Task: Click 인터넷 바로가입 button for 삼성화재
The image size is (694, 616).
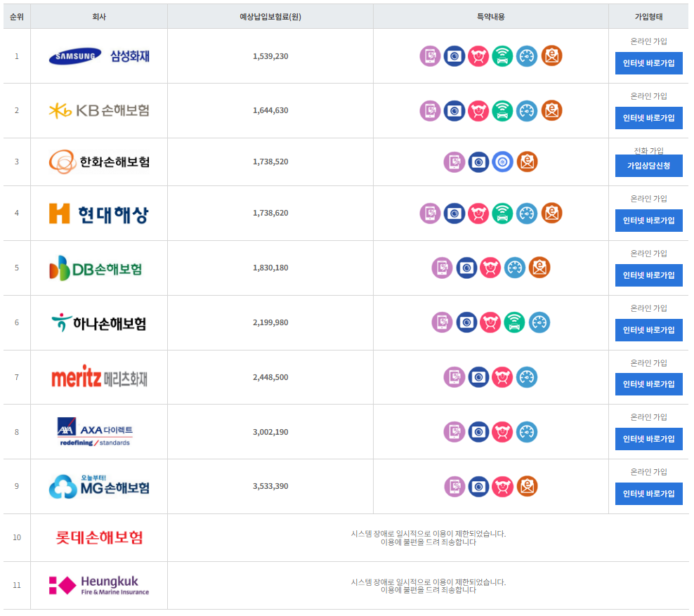Action: coord(648,63)
